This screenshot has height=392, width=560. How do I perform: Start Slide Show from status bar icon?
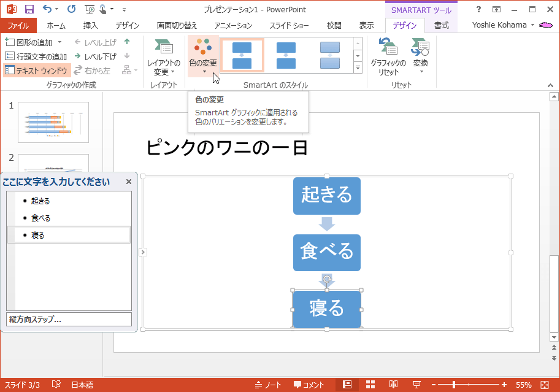tap(416, 385)
